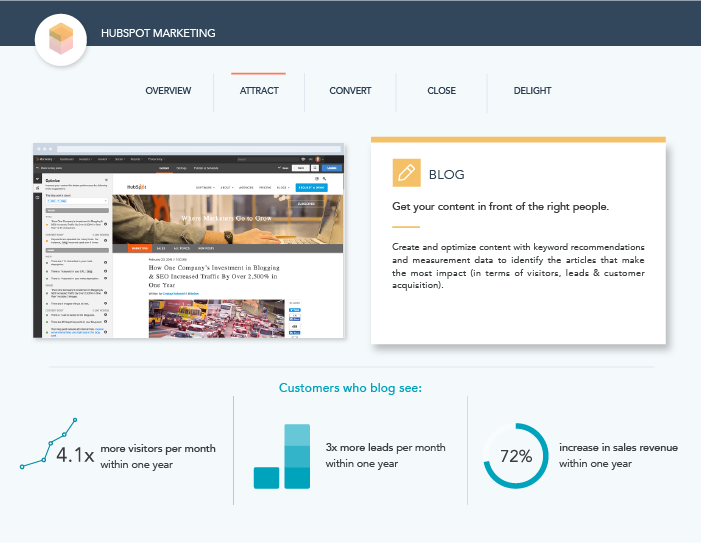Click the 4.1x statistic value
701x543 pixels.
click(75, 455)
